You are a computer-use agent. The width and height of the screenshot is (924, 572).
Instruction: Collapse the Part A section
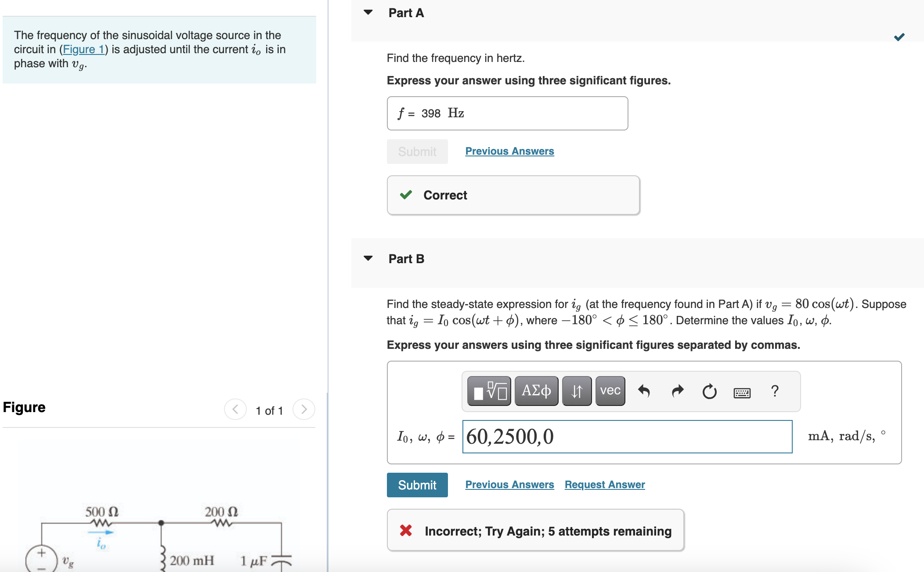click(368, 12)
